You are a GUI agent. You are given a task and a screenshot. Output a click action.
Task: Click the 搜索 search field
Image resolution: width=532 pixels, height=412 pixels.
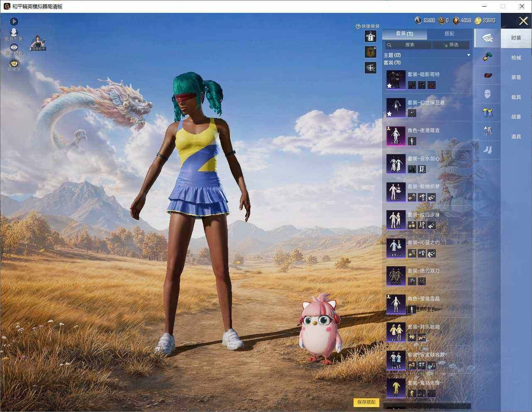(x=408, y=45)
